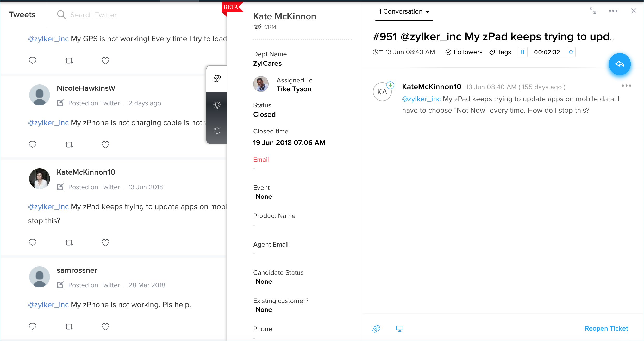The image size is (644, 341).
Task: Open message options for KateMcKinnon10 comment
Action: (x=626, y=86)
